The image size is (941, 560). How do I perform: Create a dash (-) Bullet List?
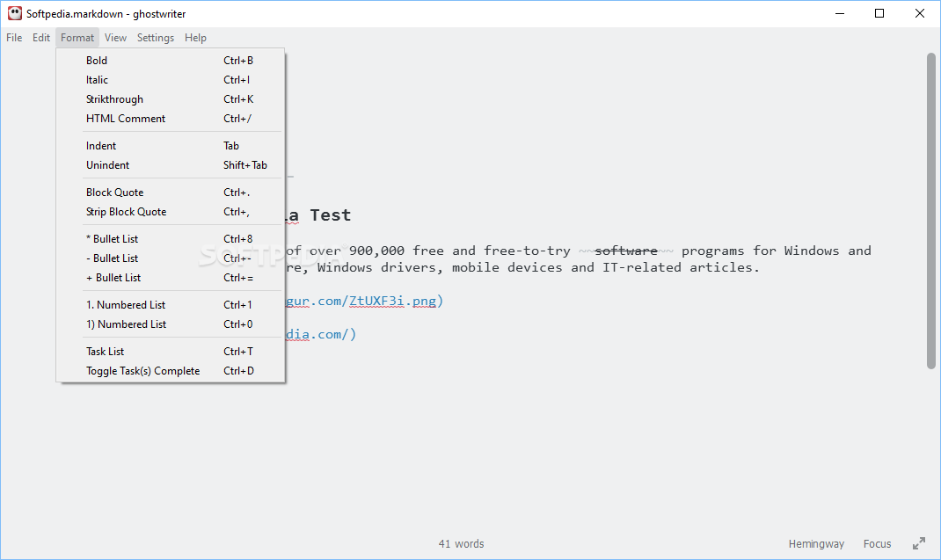click(x=171, y=258)
